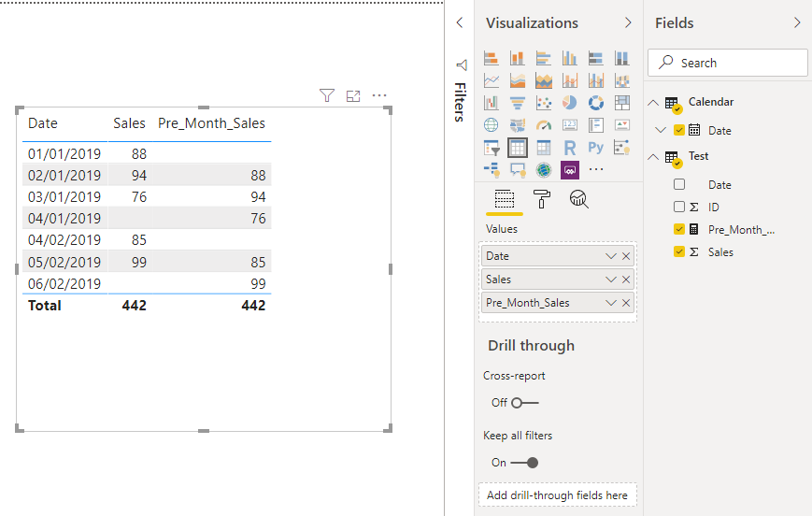Screen dimensions: 812x516
Task: Select the Waterfall chart visual
Action: point(491,103)
